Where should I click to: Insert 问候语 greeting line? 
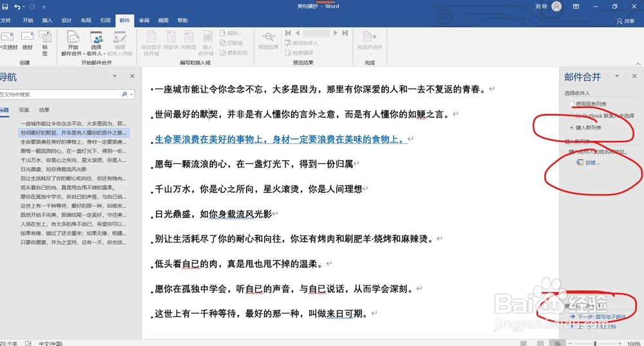point(189,40)
